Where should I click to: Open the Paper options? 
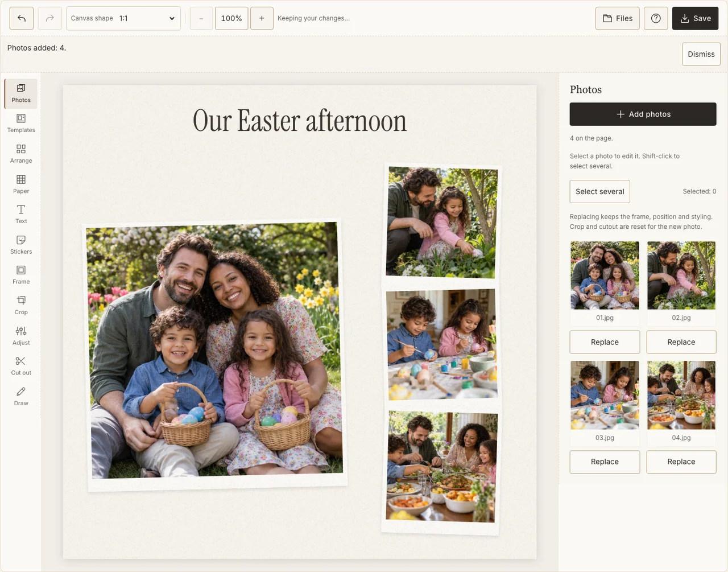(x=21, y=184)
